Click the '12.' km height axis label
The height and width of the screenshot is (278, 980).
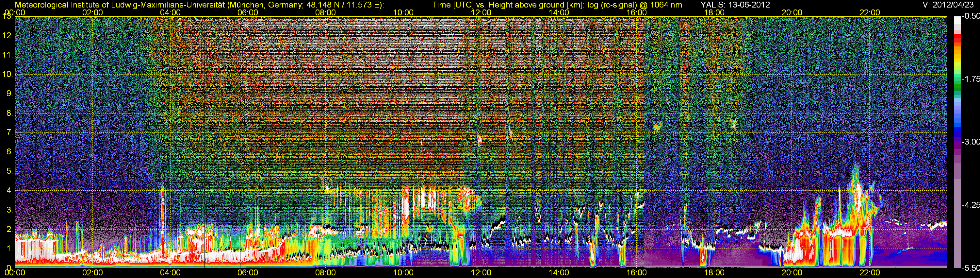(8, 36)
